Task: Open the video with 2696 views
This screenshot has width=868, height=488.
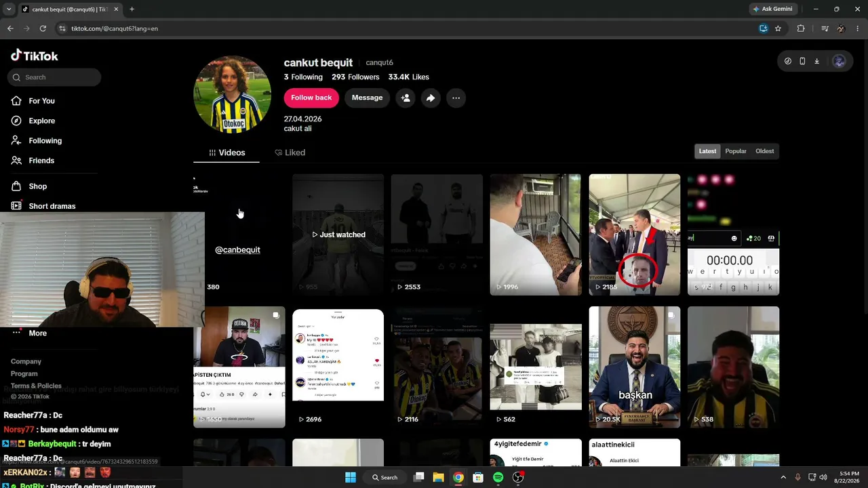Action: point(338,367)
